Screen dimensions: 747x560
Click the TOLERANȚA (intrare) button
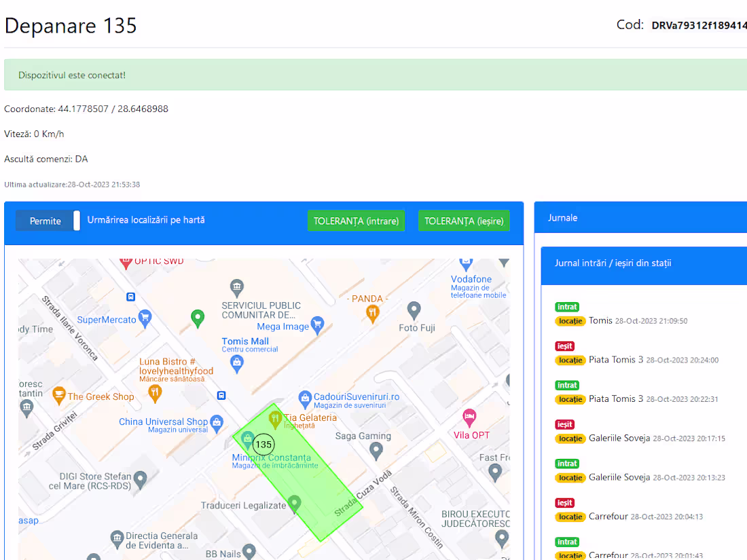356,221
